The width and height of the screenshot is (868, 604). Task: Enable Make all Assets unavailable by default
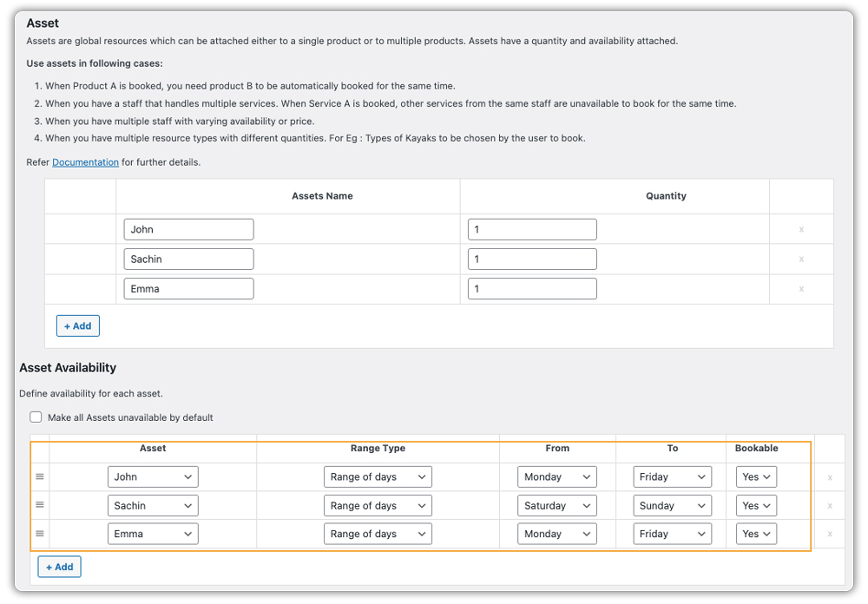coord(36,417)
